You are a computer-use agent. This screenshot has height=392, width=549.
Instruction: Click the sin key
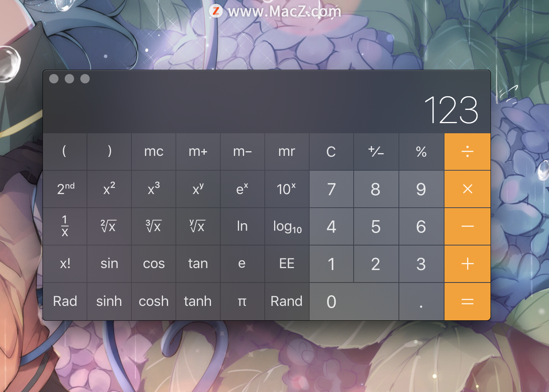[x=109, y=264]
